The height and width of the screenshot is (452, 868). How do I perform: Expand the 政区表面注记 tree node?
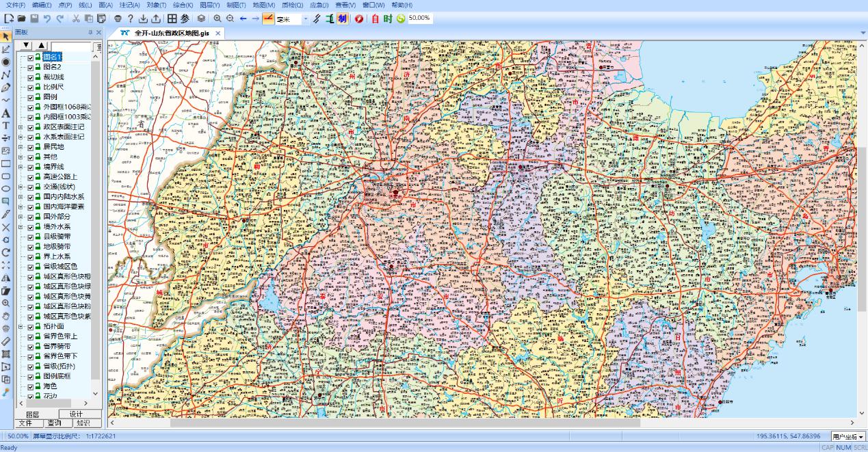click(x=21, y=127)
